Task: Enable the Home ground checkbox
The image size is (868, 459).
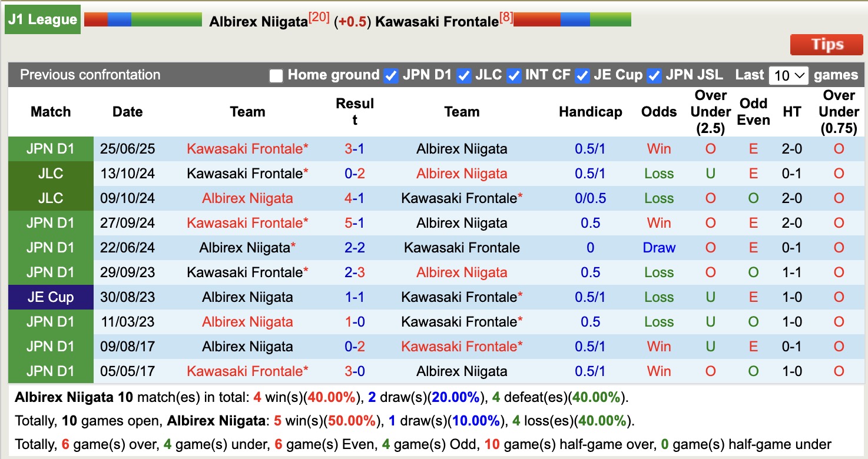Action: tap(276, 75)
